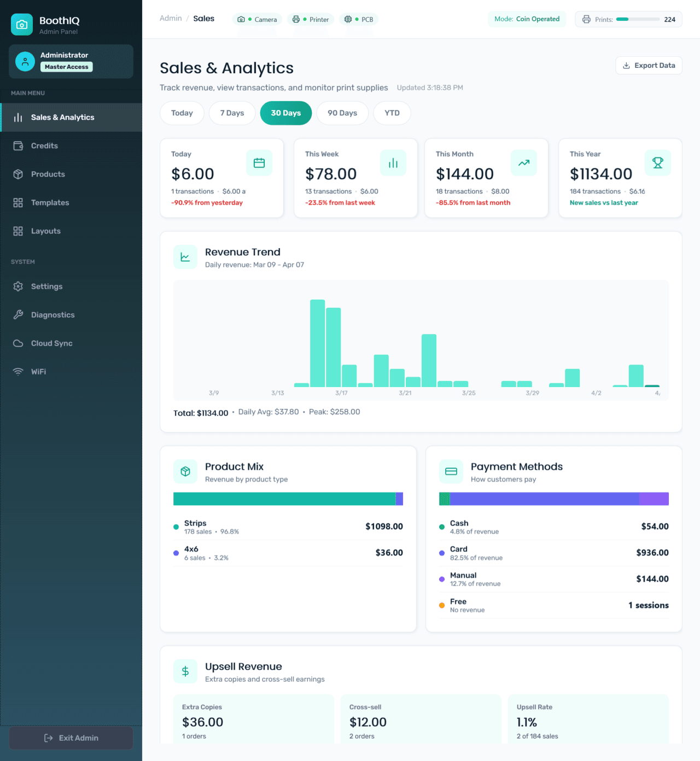The image size is (700, 761).
Task: Navigate to Settings in the System menu
Action: point(18,286)
